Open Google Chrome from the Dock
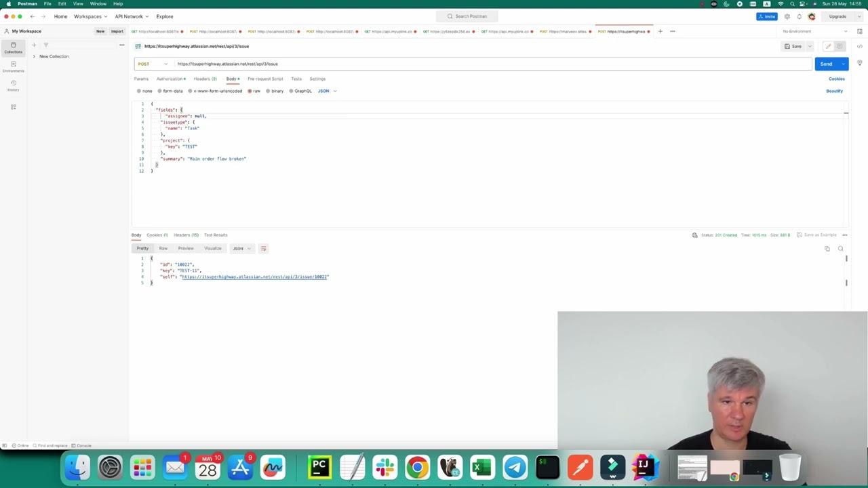This screenshot has width=868, height=488. point(417,467)
